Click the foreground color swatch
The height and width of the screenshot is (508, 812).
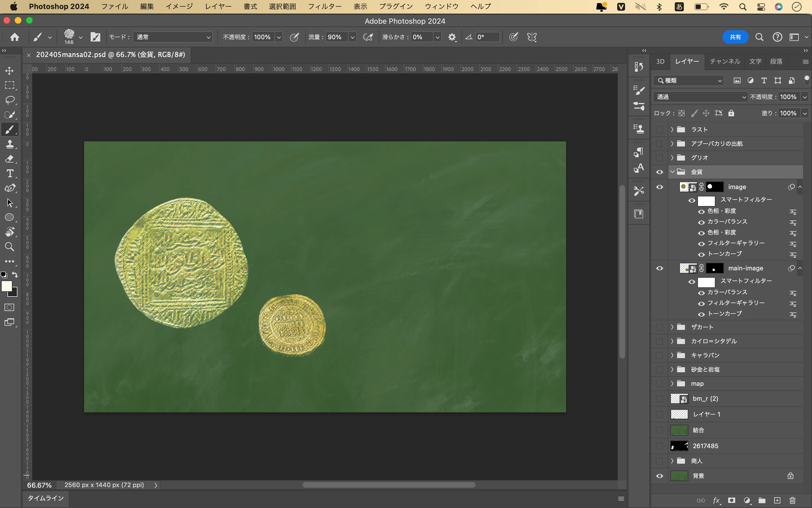(x=6, y=286)
